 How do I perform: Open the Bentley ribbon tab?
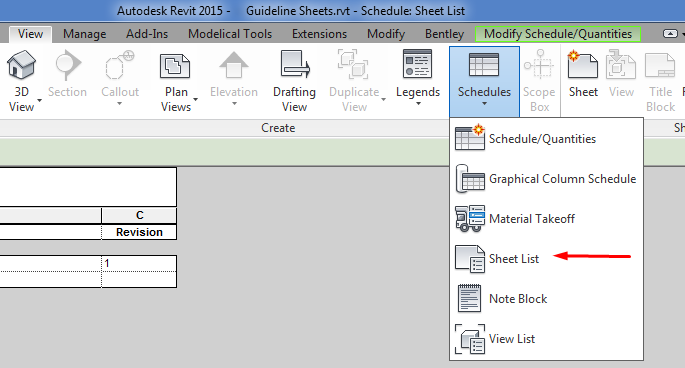click(x=444, y=34)
